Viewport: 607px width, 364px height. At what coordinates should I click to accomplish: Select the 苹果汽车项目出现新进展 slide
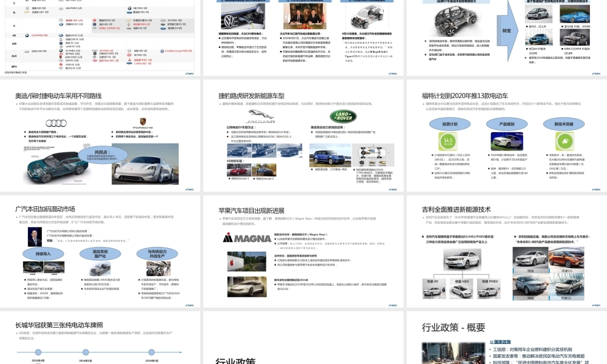click(x=303, y=255)
